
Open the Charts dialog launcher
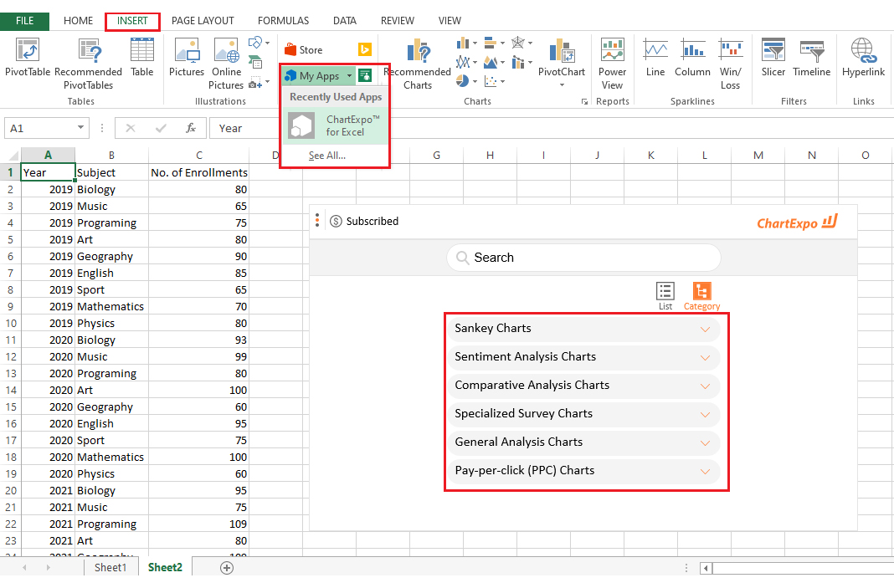click(x=584, y=101)
